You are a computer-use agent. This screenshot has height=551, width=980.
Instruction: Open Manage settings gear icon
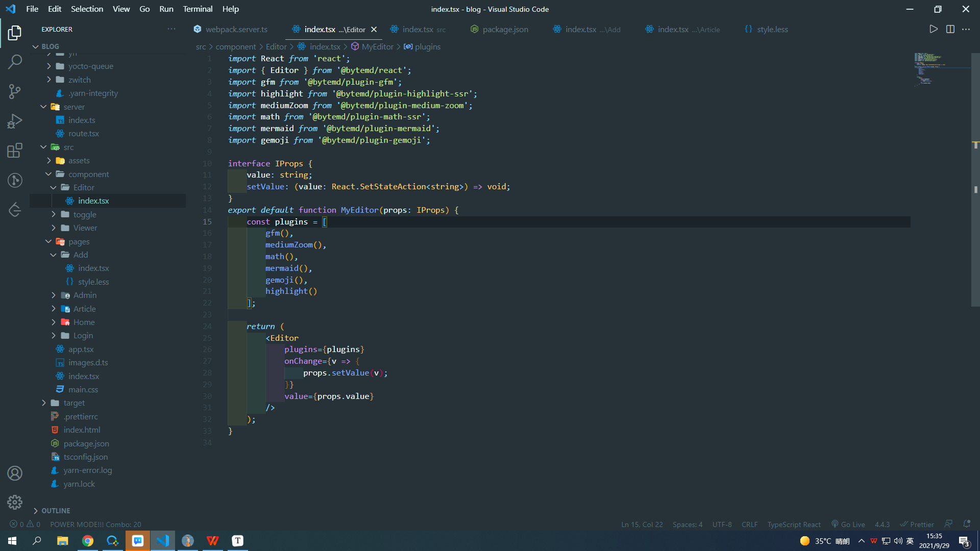[x=15, y=503]
